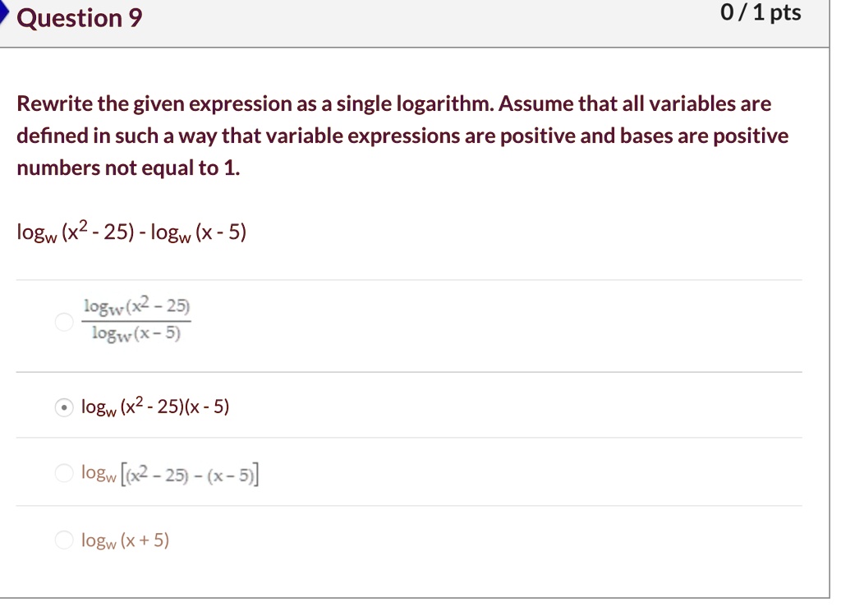Viewport: 841px width, 616px height.
Task: Click the gray Question 9 header bar
Action: pos(415,24)
